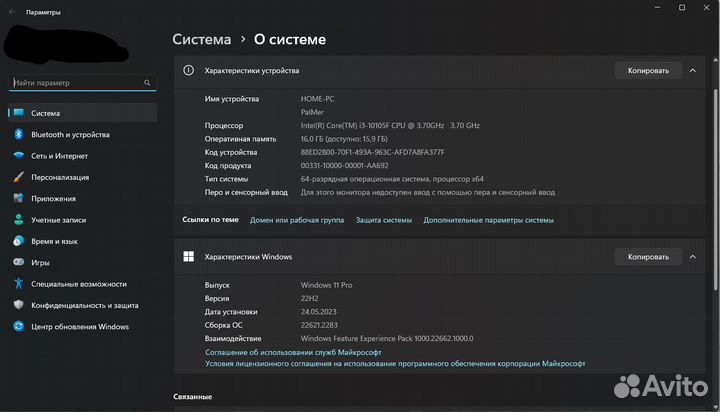Minimize the Параметры window
The image size is (720, 412).
coord(658,7)
